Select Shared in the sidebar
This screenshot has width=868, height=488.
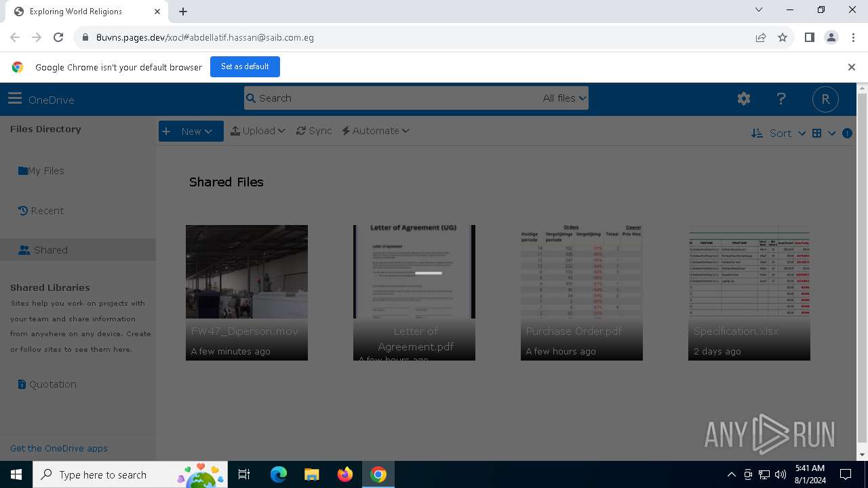pyautogui.click(x=78, y=250)
